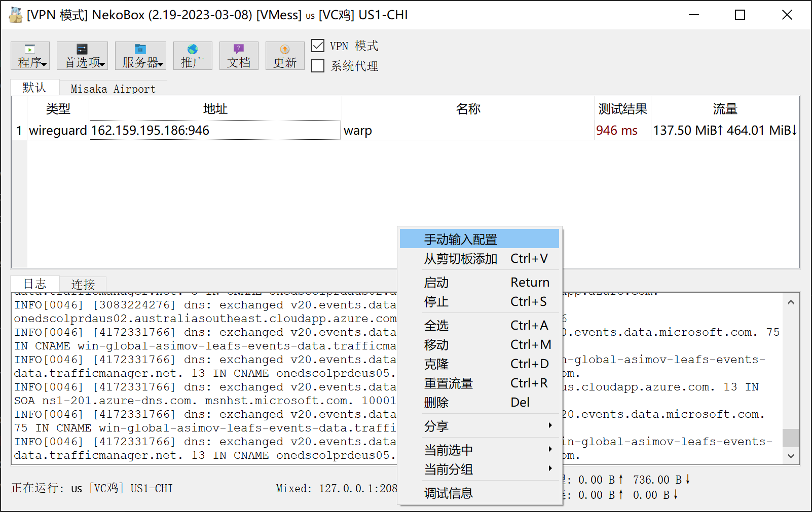Viewport: 812px width, 512px height.
Task: Click the NekoBox app icon in title bar
Action: click(x=15, y=15)
